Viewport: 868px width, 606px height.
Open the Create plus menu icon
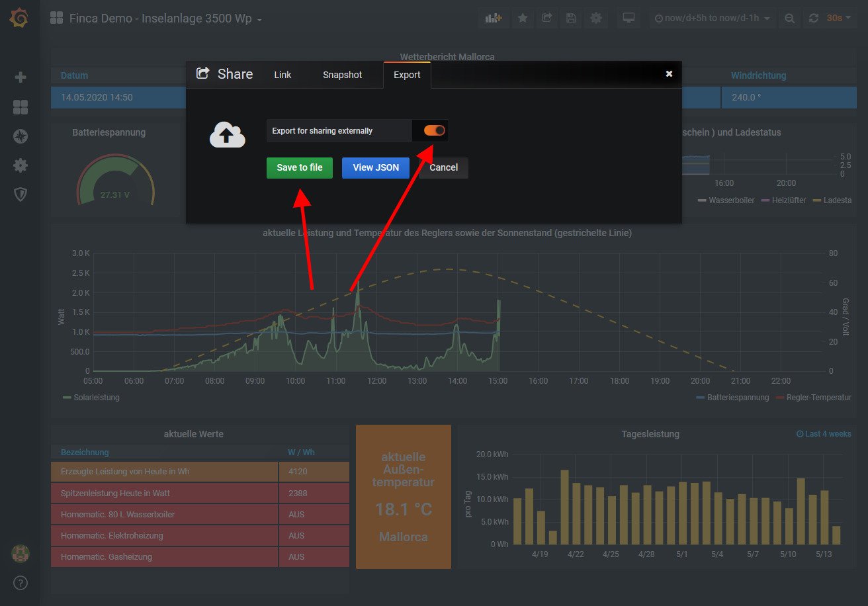[21, 77]
